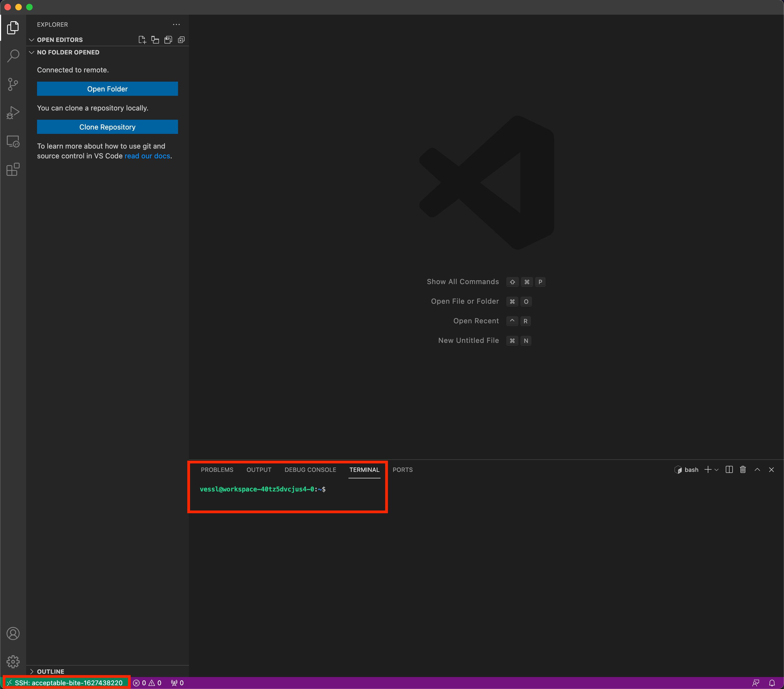Open the terminal launch profile dropdown arrow
The width and height of the screenshot is (784, 689).
[716, 470]
